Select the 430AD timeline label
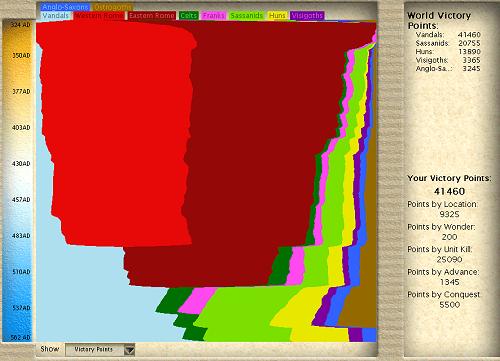This screenshot has width=500, height=361. [21, 163]
